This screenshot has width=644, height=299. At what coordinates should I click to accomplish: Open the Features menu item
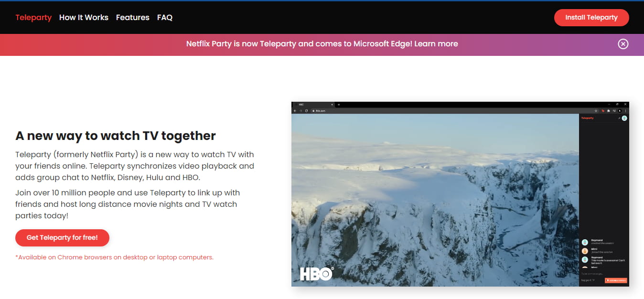(132, 18)
